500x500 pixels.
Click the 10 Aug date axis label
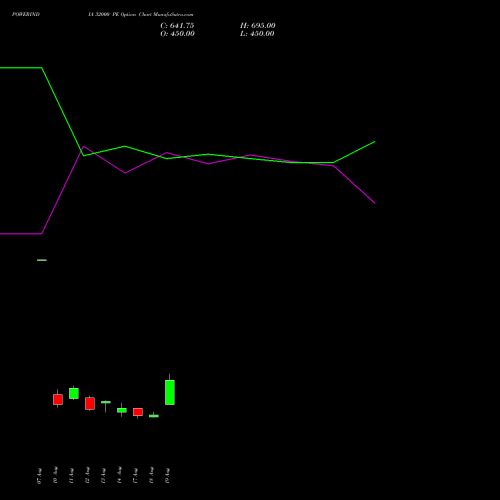(55, 475)
